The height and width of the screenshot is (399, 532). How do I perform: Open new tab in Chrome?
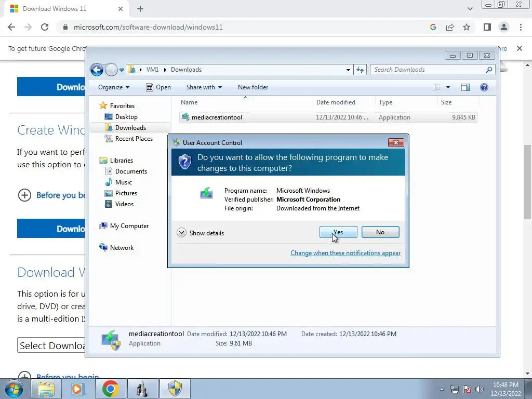pyautogui.click(x=140, y=9)
